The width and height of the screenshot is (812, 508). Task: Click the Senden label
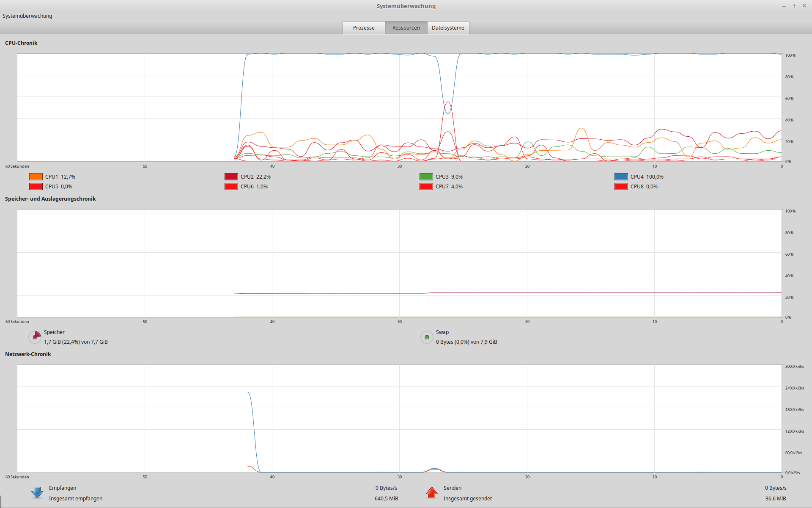pyautogui.click(x=453, y=488)
